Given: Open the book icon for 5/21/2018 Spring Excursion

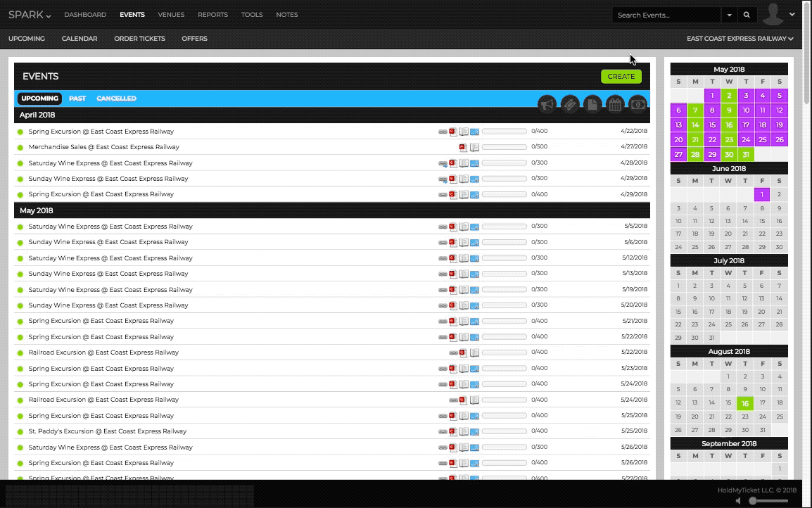Looking at the screenshot, I should [464, 321].
